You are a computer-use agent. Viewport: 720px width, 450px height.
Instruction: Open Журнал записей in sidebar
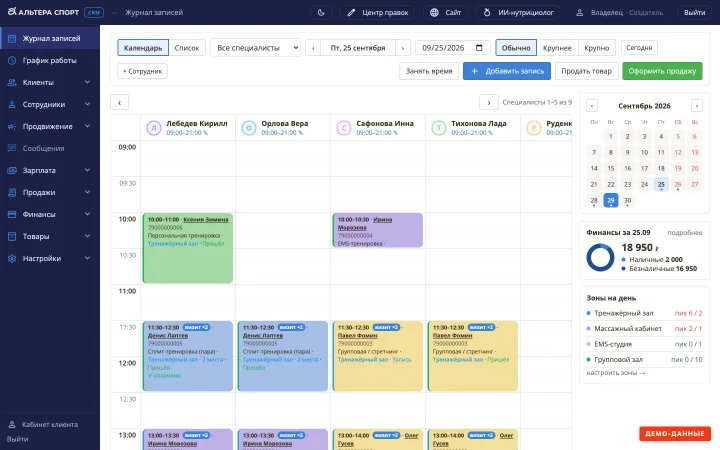tap(50, 38)
